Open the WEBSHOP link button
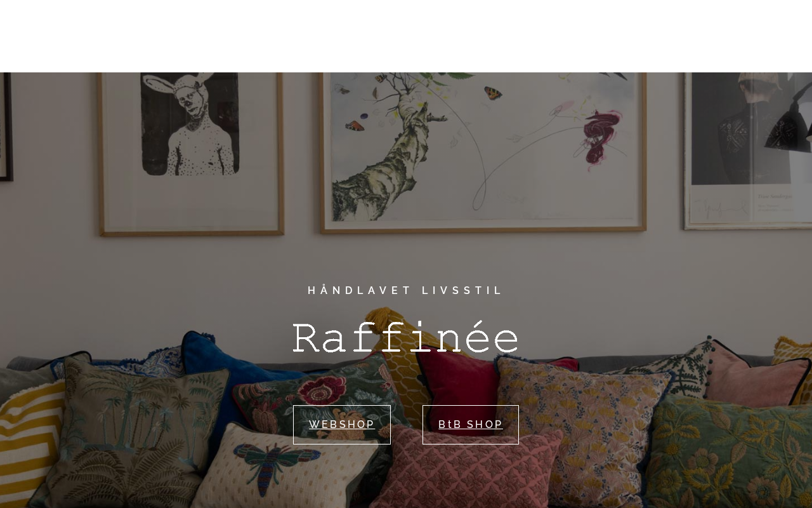Image resolution: width=812 pixels, height=508 pixels. [x=342, y=425]
